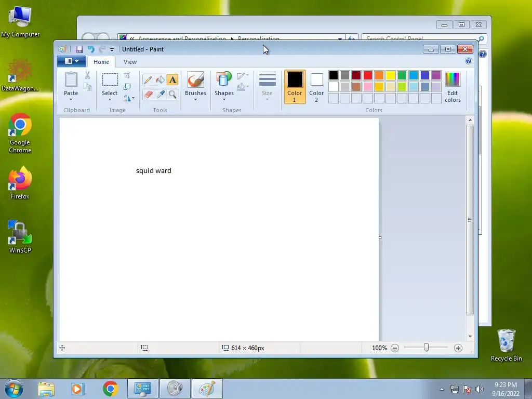Open Windows Media Player from taskbar

(x=78, y=389)
